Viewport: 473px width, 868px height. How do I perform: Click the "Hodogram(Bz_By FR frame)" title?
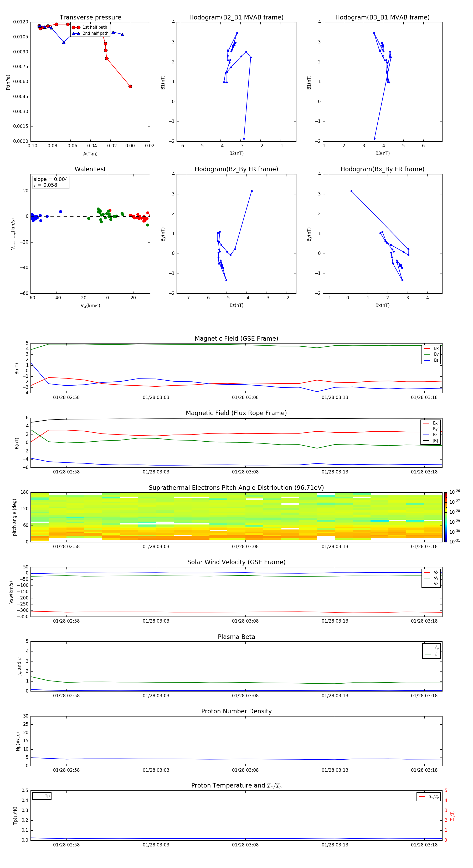coord(236,169)
